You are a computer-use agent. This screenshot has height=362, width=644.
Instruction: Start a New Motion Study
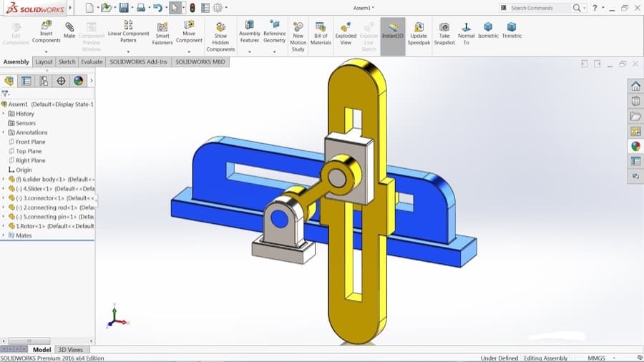point(298,37)
